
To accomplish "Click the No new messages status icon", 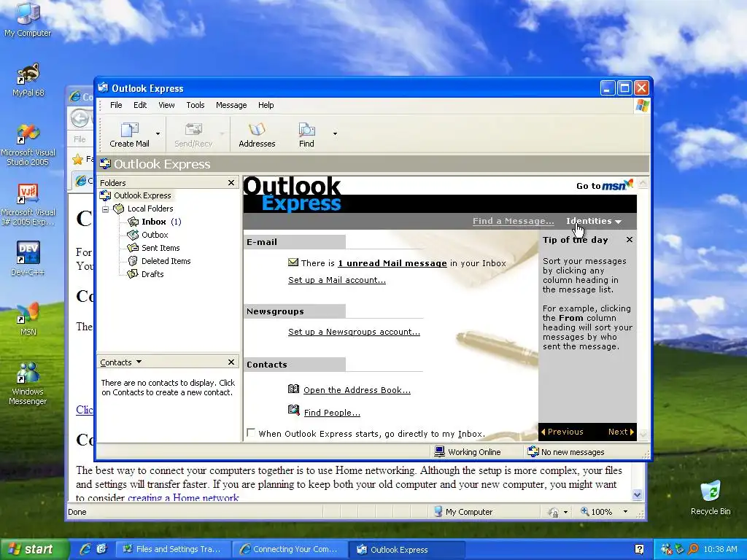I will [x=533, y=451].
